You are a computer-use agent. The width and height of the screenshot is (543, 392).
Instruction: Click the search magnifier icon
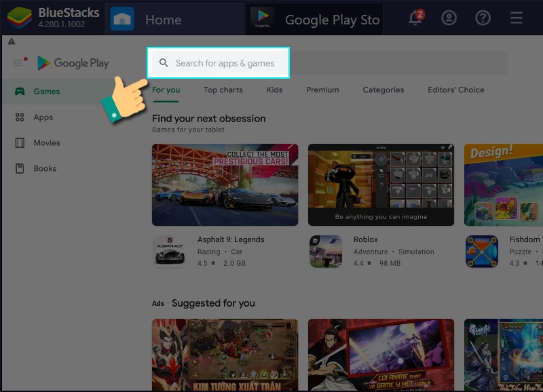[164, 62]
